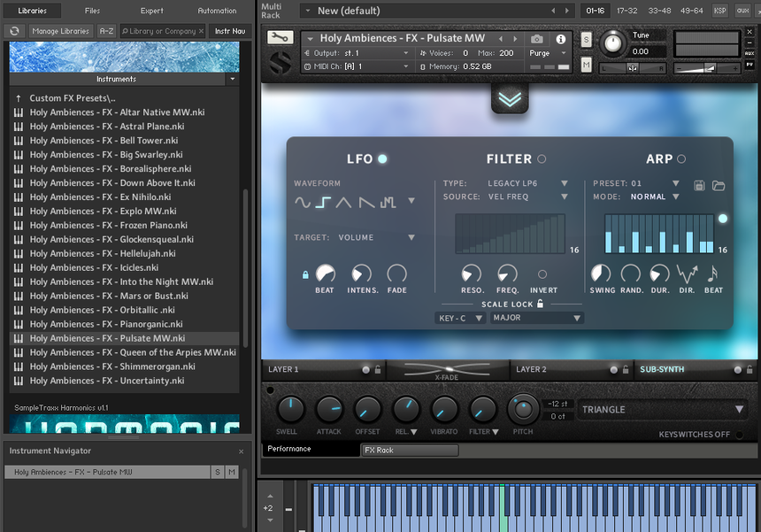Image resolution: width=761 pixels, height=532 pixels.
Task: Open the filter TYPE Legacy LP6 dropdown
Action: tap(565, 183)
